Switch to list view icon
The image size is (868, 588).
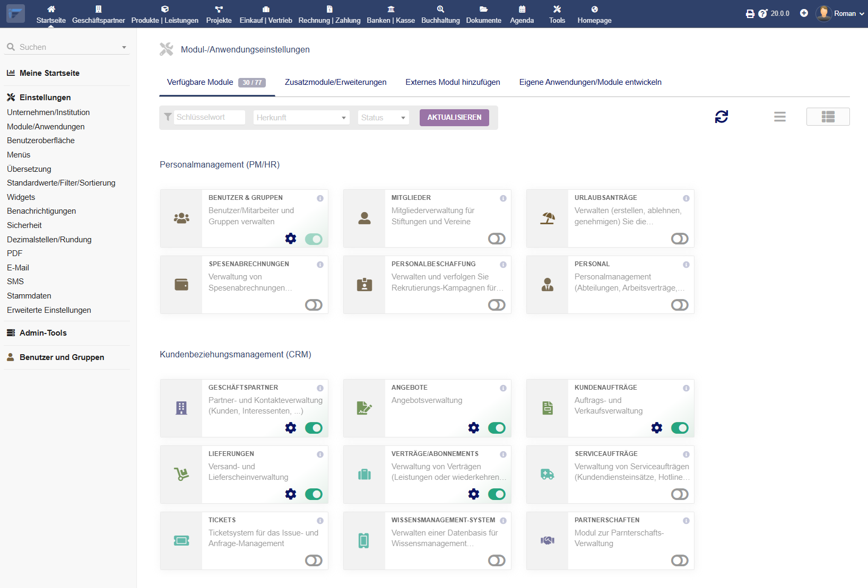point(779,117)
